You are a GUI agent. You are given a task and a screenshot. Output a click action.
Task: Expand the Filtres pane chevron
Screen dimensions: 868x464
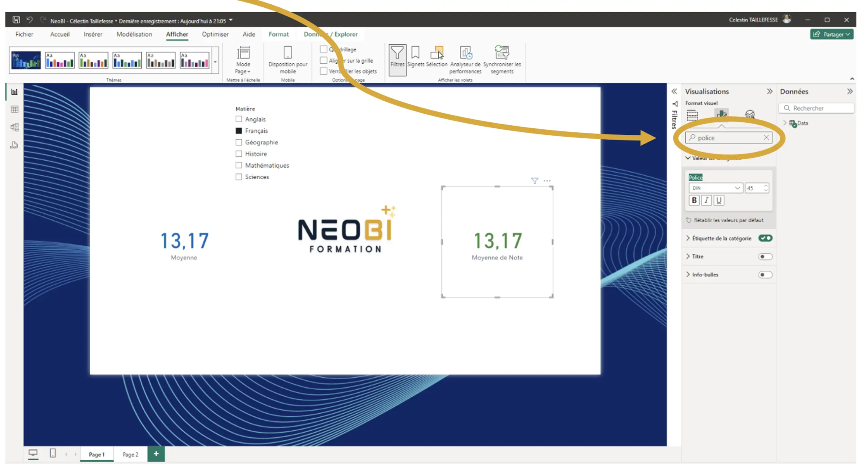point(674,91)
